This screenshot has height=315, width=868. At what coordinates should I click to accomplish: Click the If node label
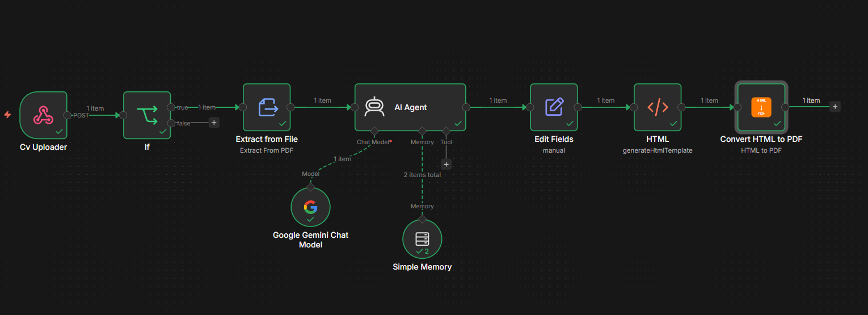(147, 147)
